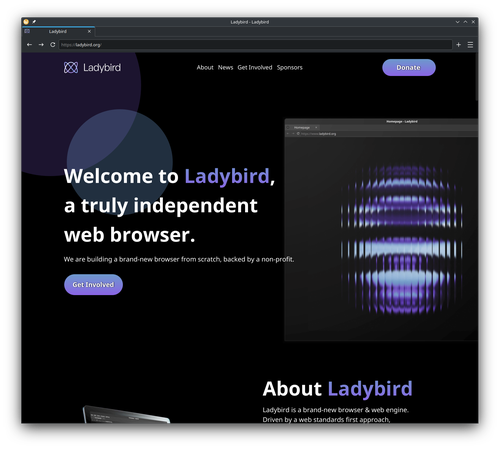Go back with the back arrow
The image size is (500, 449).
coord(29,45)
